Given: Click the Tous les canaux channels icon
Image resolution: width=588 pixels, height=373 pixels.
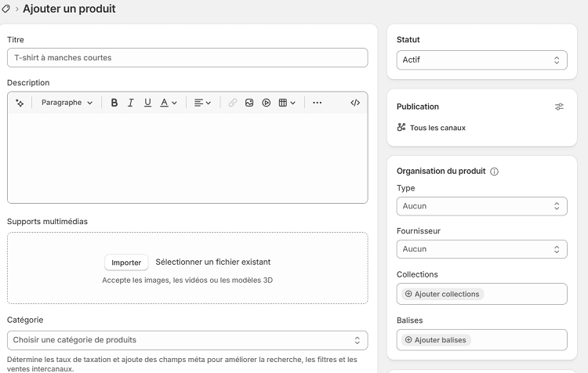Looking at the screenshot, I should [x=401, y=128].
